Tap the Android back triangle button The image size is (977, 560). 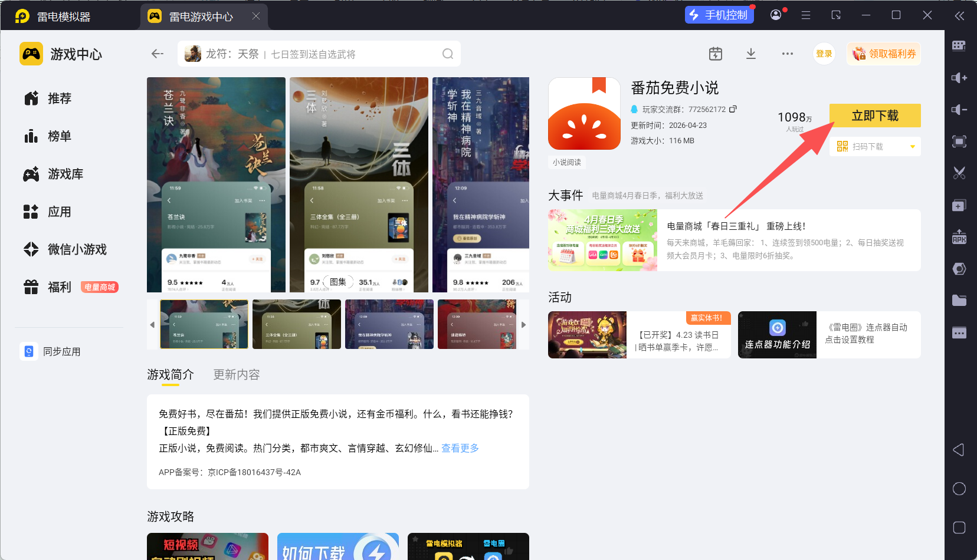point(959,450)
